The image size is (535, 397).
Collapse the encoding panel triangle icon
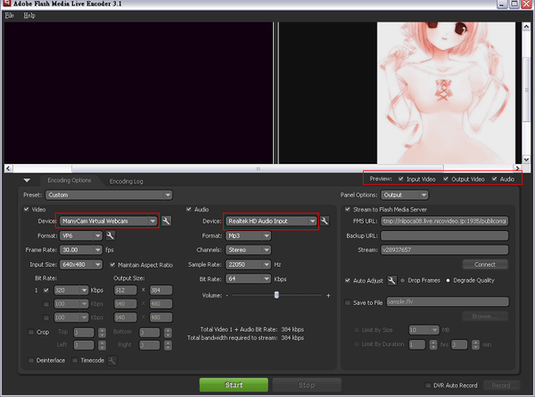click(27, 180)
